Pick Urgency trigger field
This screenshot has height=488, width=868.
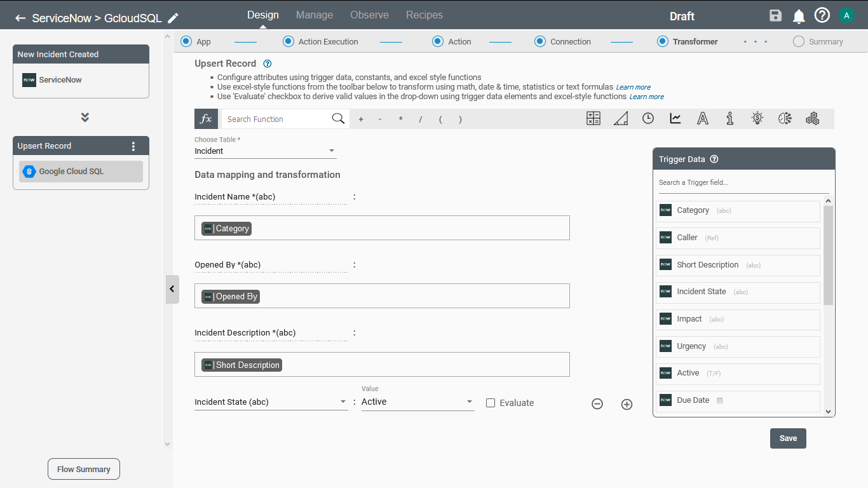pos(738,346)
